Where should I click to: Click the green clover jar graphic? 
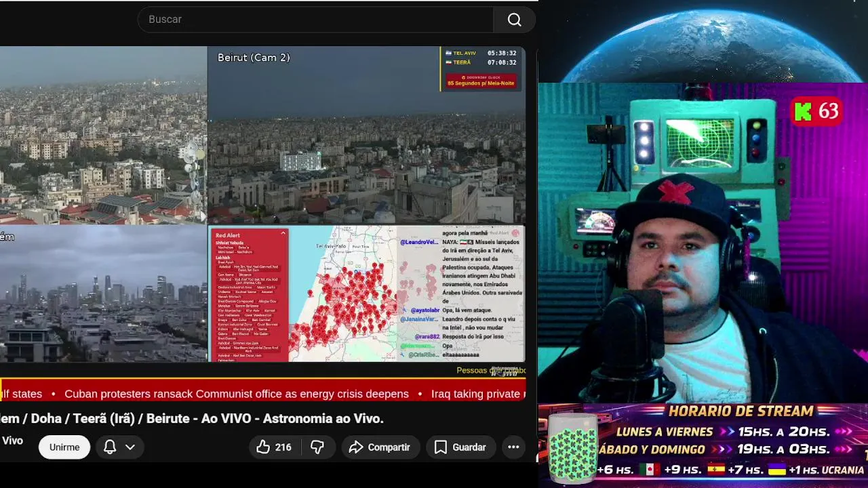coord(572,447)
